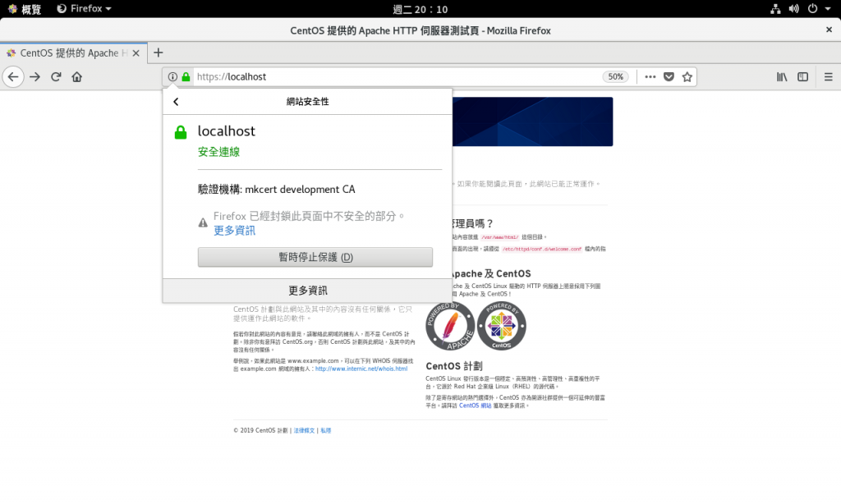This screenshot has height=504, width=841.
Task: Open the 法律條文 footer link
Action: pyautogui.click(x=304, y=431)
